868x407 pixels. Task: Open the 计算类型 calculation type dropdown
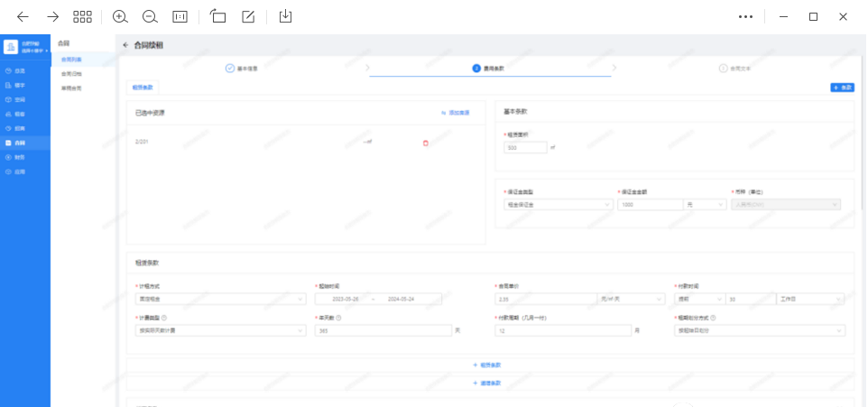point(220,330)
